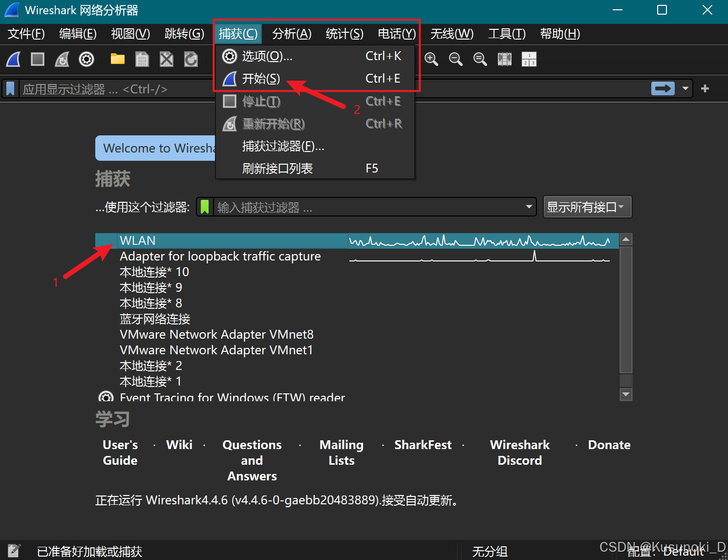
Task: Expand the capture filter dropdown arrow
Action: [x=529, y=207]
